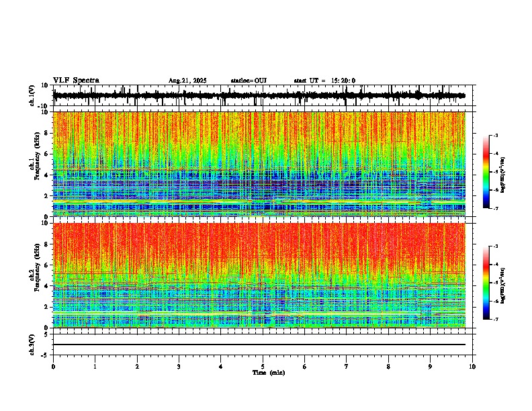The height and width of the screenshot is (411, 532).
Task: Click the "8" kHz tick of ch.1 spectrogram
Action: pos(47,133)
